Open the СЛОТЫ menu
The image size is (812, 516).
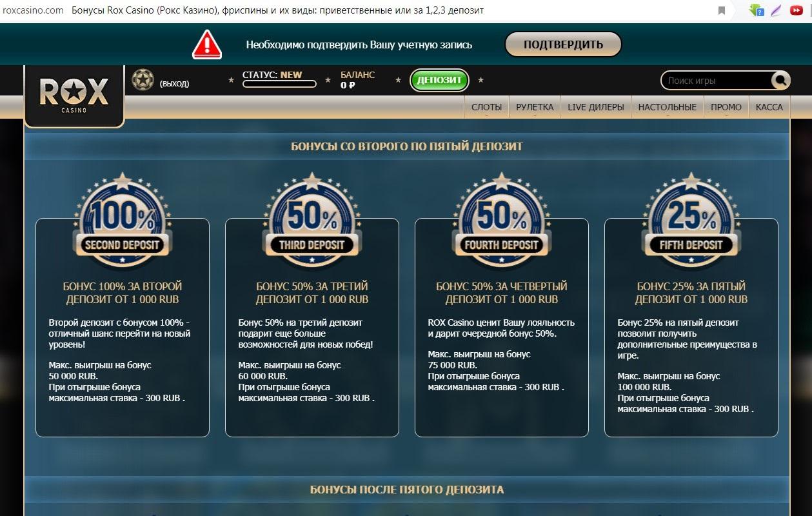pyautogui.click(x=486, y=107)
